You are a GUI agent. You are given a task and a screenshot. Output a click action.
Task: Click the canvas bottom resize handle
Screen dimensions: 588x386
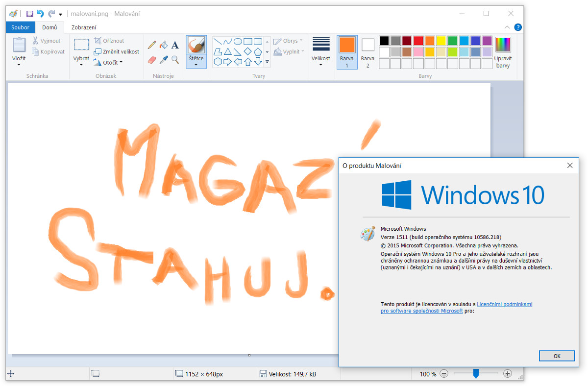[x=249, y=355]
